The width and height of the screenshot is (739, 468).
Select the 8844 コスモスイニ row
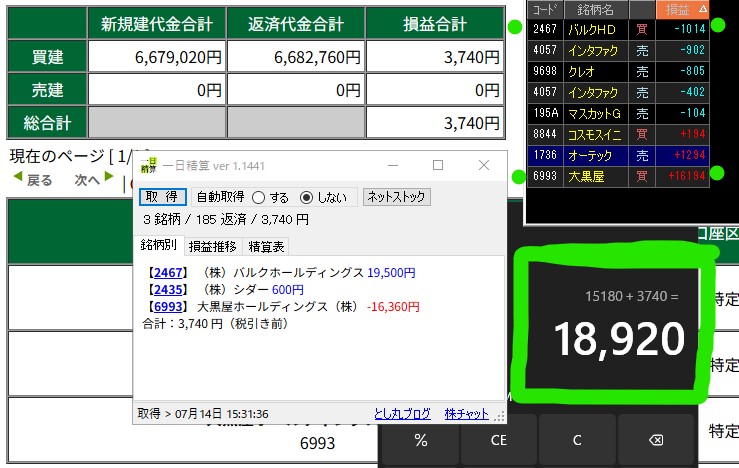[618, 134]
